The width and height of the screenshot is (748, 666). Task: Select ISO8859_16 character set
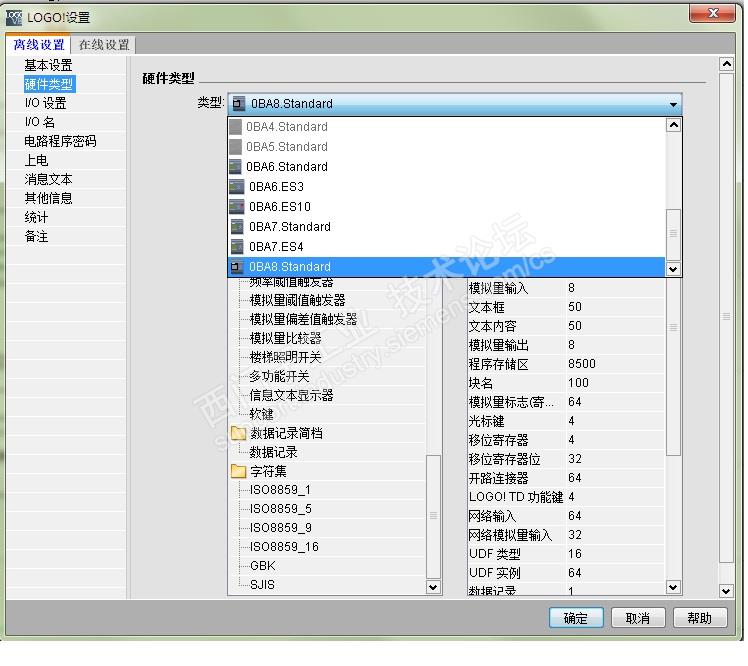pos(284,548)
